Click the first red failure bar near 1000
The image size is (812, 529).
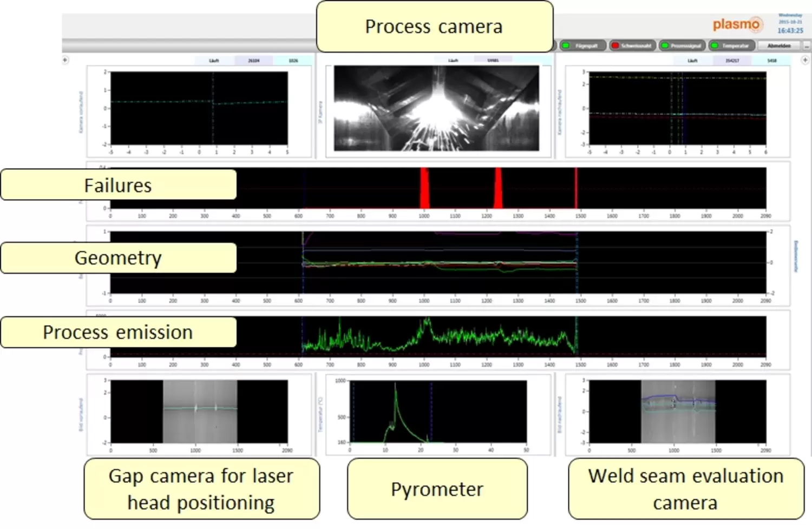coord(424,188)
